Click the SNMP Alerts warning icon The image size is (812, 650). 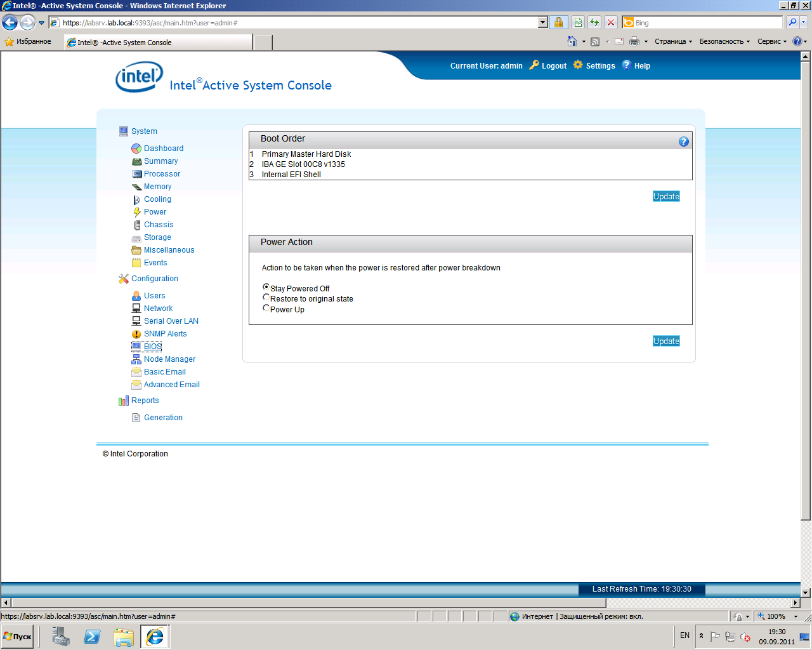[x=136, y=334]
